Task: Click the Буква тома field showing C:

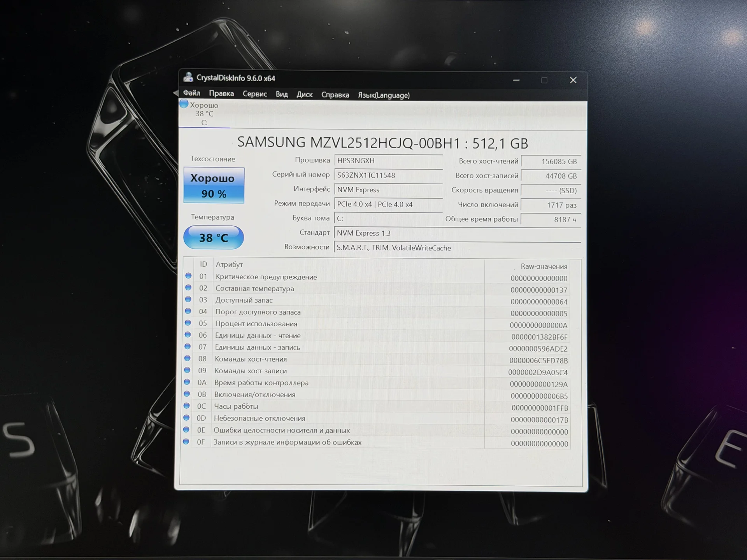Action: click(x=389, y=219)
